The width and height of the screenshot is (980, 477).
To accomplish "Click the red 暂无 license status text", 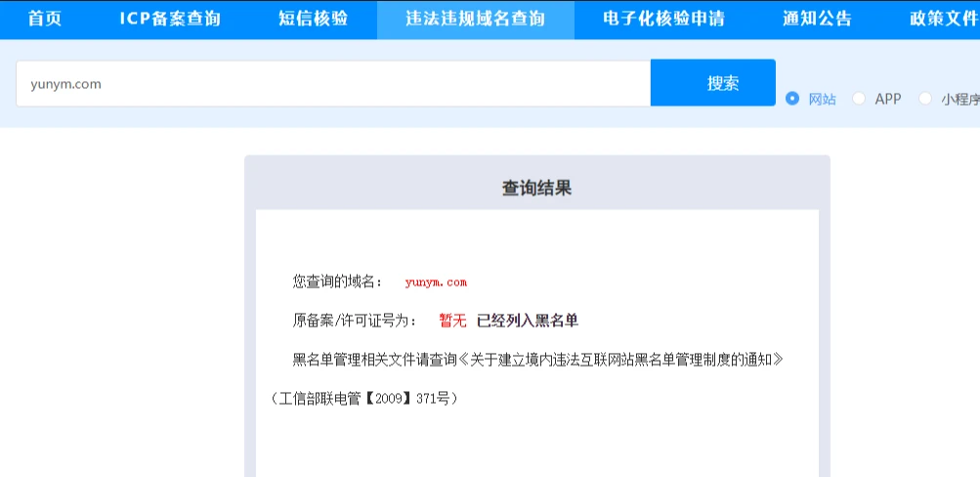I will click(x=452, y=321).
